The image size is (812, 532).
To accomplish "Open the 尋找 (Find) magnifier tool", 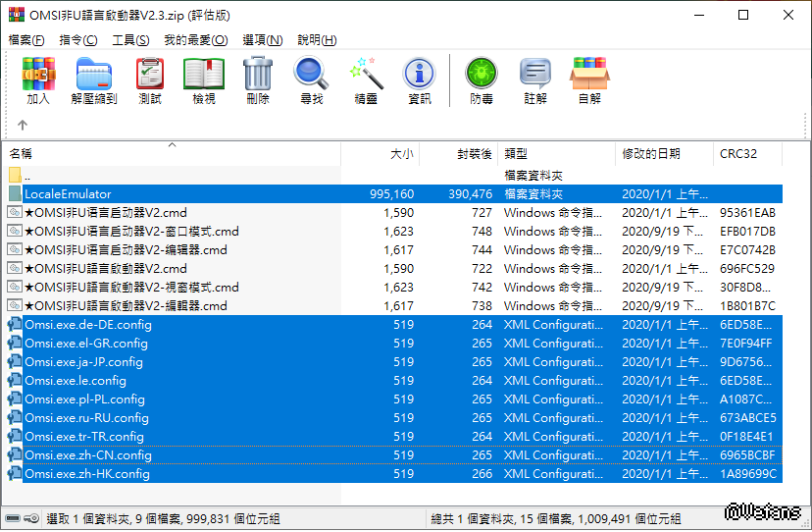I will click(311, 80).
